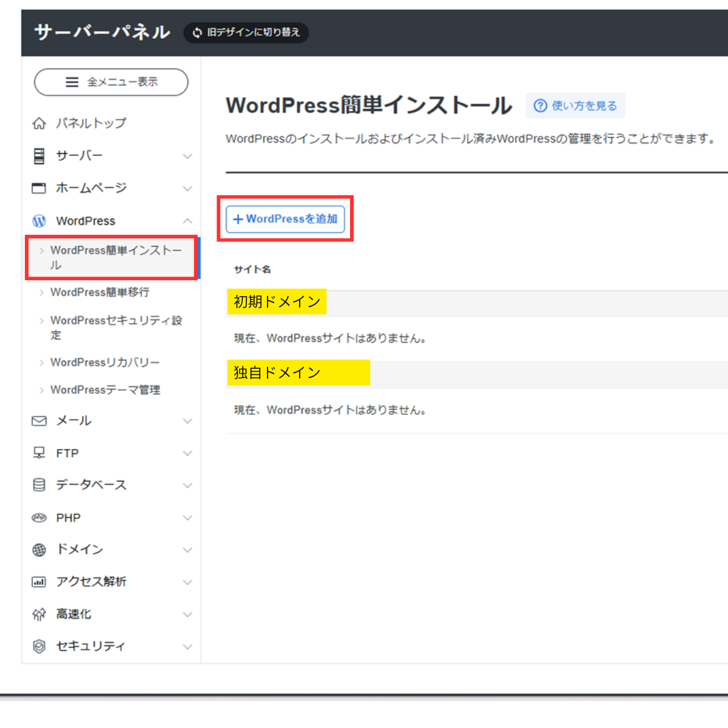Switch to old design with 旧デザインに切り替え
The height and width of the screenshot is (728, 728).
(x=246, y=32)
